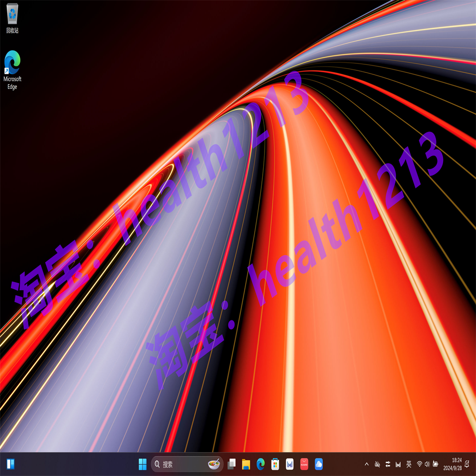This screenshot has width=476, height=476.
Task: Open the food bowl widget in the search bar
Action: (x=214, y=463)
